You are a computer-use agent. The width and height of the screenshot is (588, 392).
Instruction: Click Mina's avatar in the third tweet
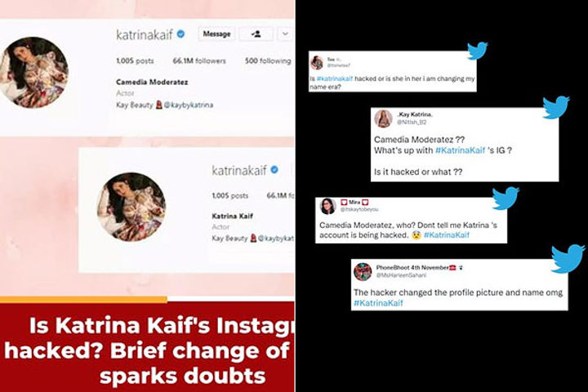click(327, 207)
